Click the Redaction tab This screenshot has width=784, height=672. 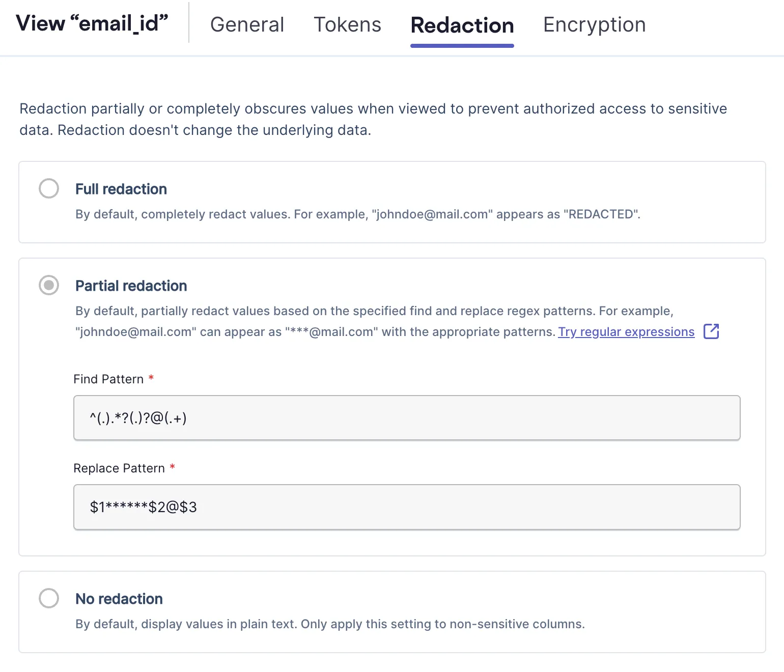coord(462,25)
